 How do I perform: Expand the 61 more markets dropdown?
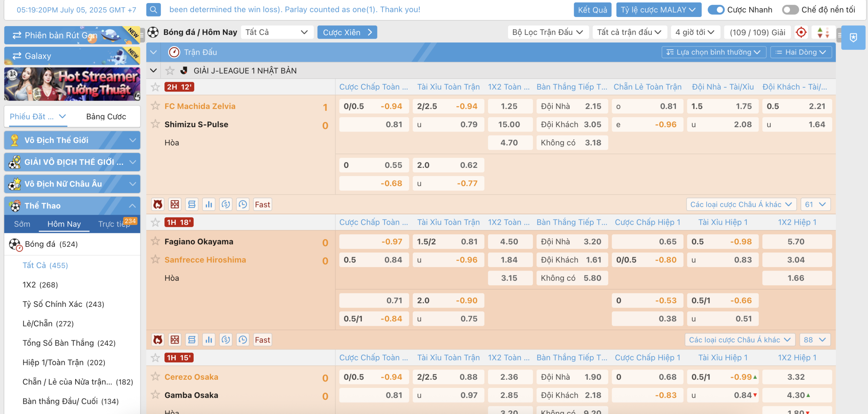pos(815,204)
